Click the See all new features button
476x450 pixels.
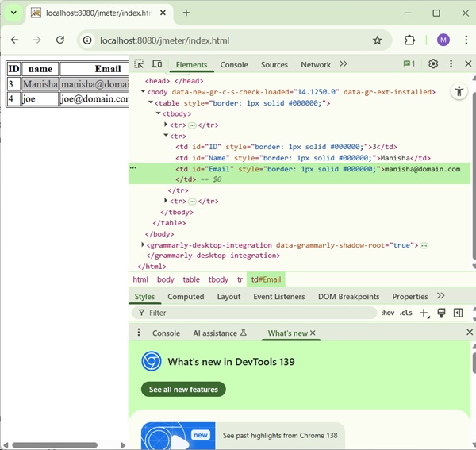pyautogui.click(x=183, y=390)
